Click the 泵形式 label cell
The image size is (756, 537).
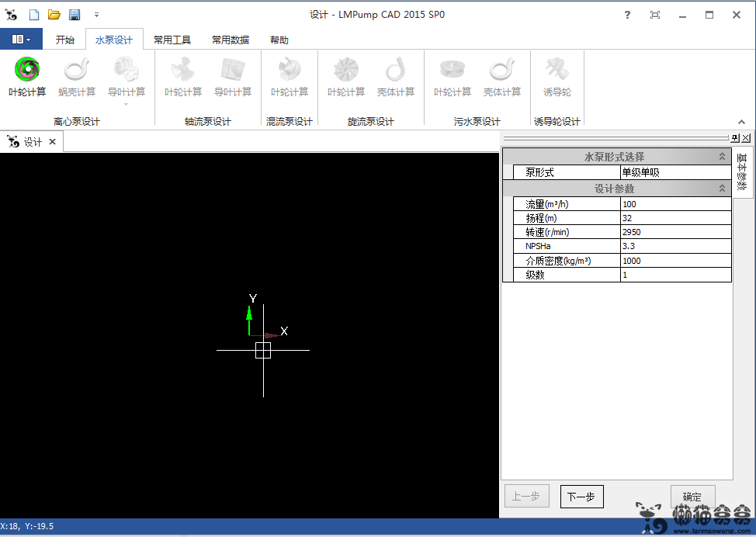point(567,172)
